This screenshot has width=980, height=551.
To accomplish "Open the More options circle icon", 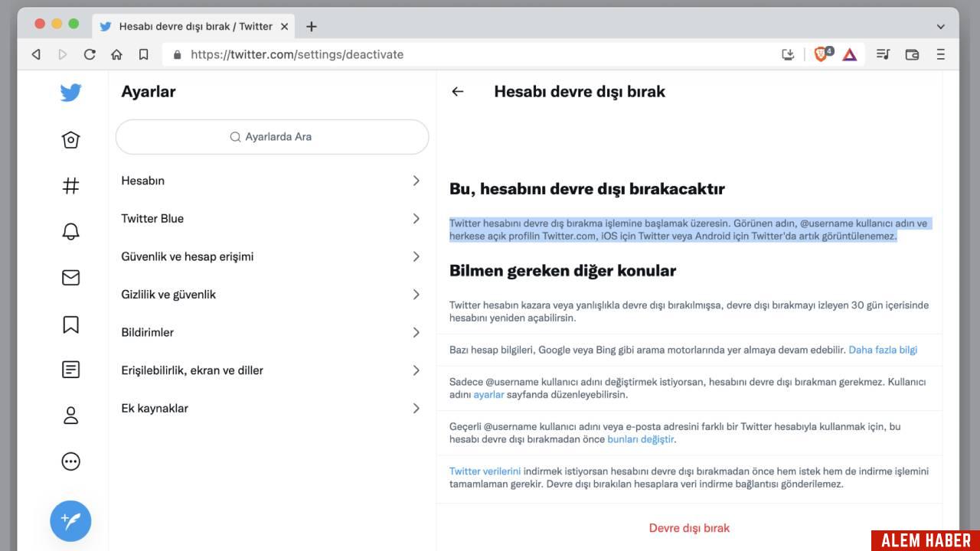I will tap(70, 461).
